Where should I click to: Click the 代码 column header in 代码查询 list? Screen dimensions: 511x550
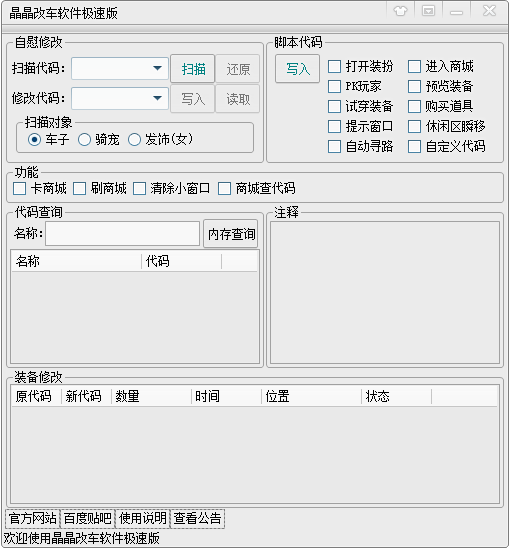tap(181, 261)
